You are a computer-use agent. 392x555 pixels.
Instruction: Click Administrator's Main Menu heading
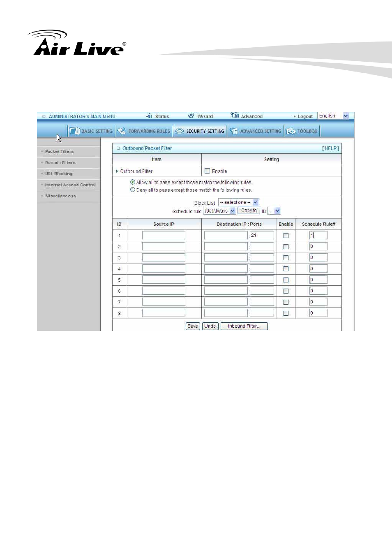tap(82, 116)
